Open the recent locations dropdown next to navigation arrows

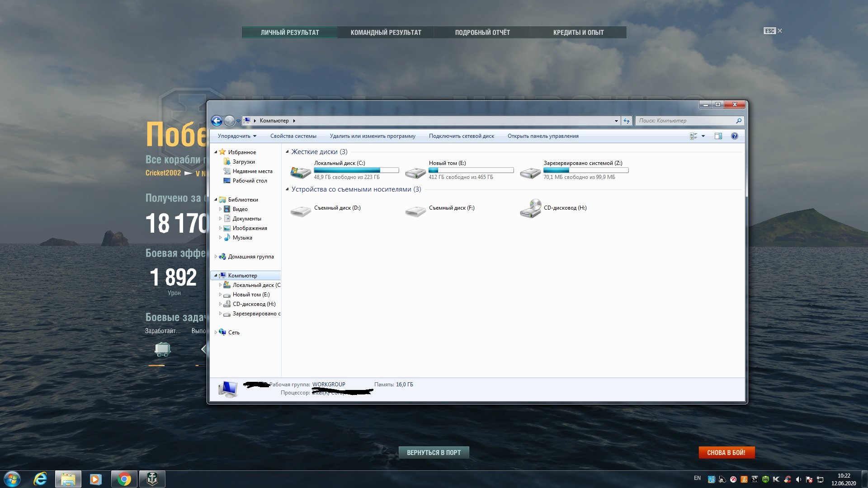238,121
